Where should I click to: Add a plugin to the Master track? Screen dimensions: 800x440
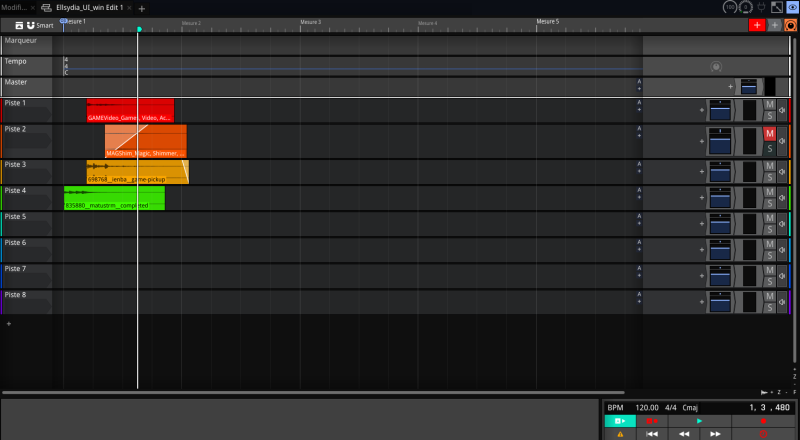coord(730,86)
